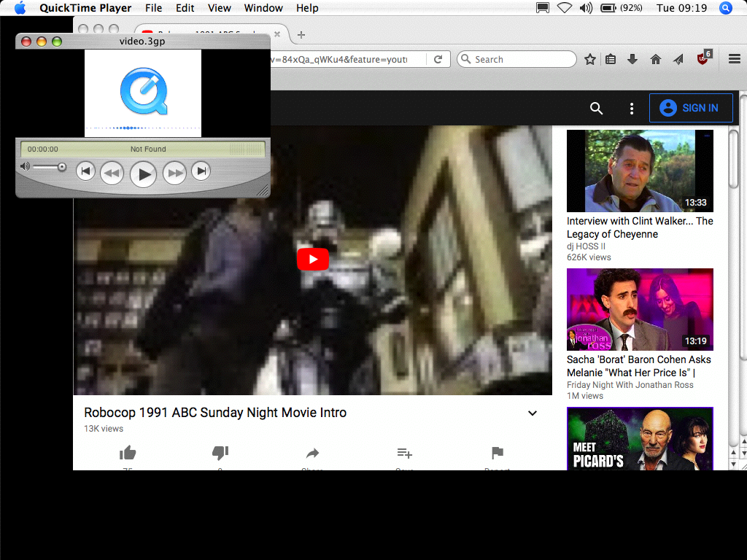Open the QuickTime Player menu
The width and height of the screenshot is (747, 560).
(85, 8)
